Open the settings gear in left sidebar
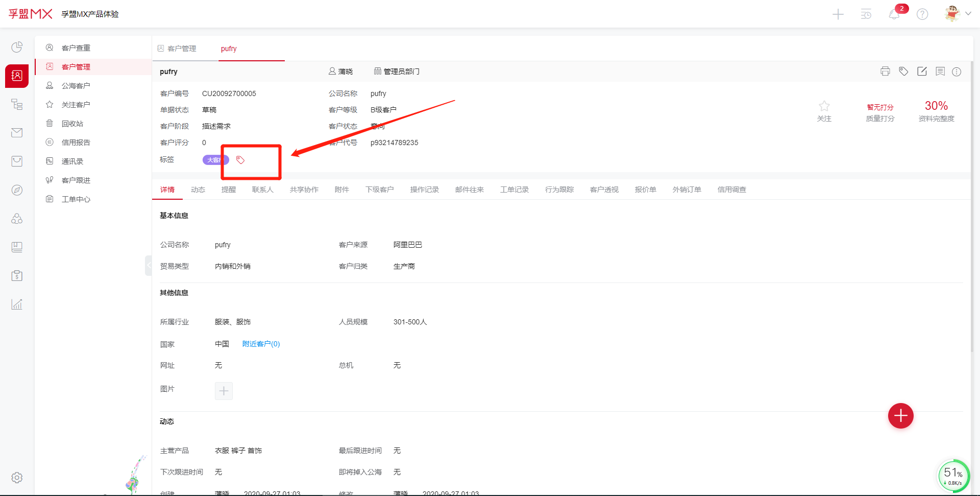 click(x=17, y=478)
